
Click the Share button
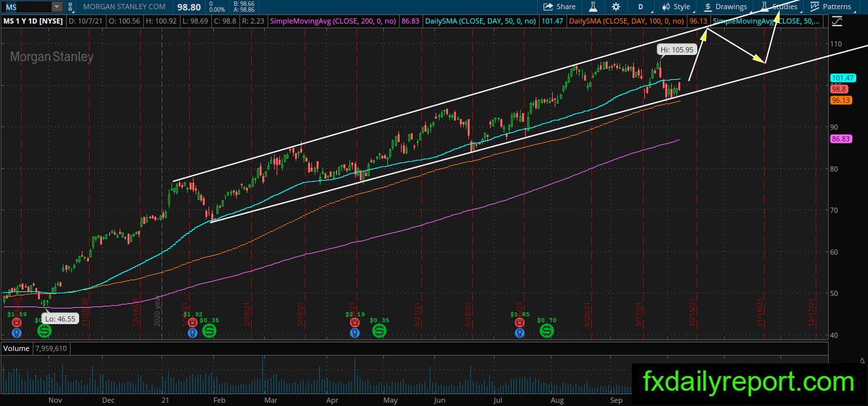click(x=559, y=7)
